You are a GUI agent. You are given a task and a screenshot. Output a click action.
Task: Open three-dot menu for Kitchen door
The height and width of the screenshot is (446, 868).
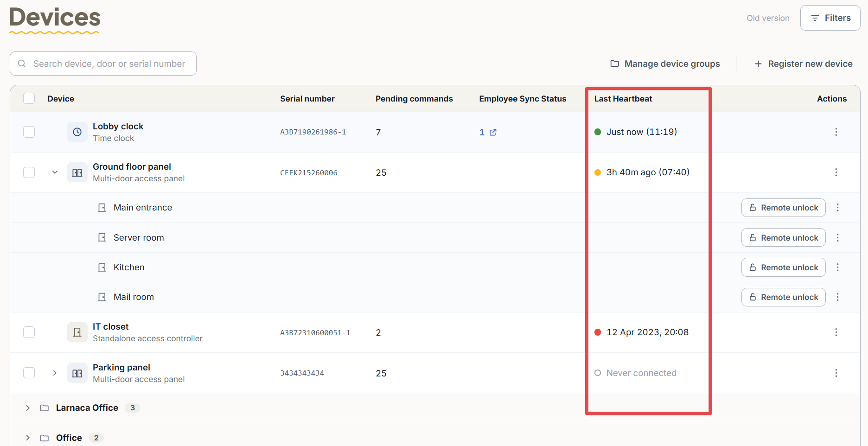click(837, 268)
